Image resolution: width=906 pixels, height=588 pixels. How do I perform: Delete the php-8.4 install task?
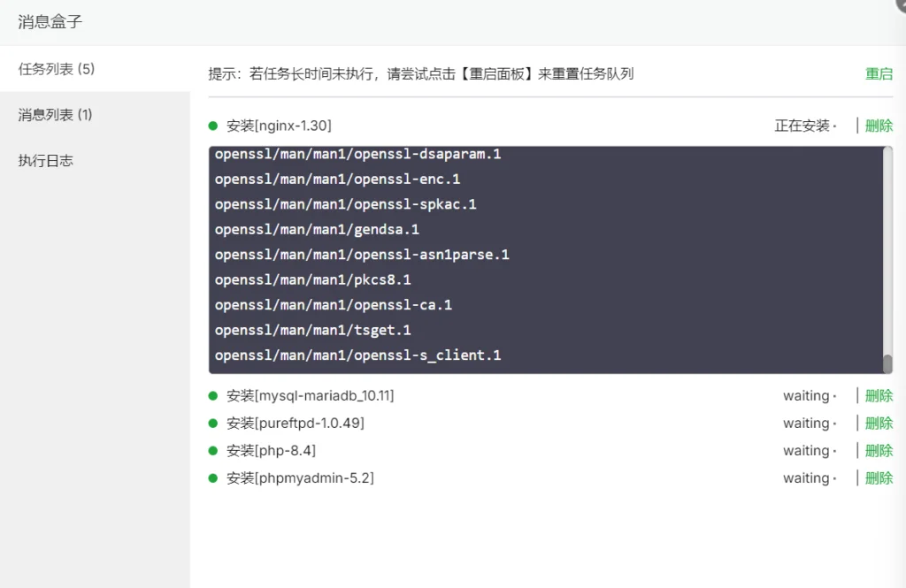coord(879,451)
